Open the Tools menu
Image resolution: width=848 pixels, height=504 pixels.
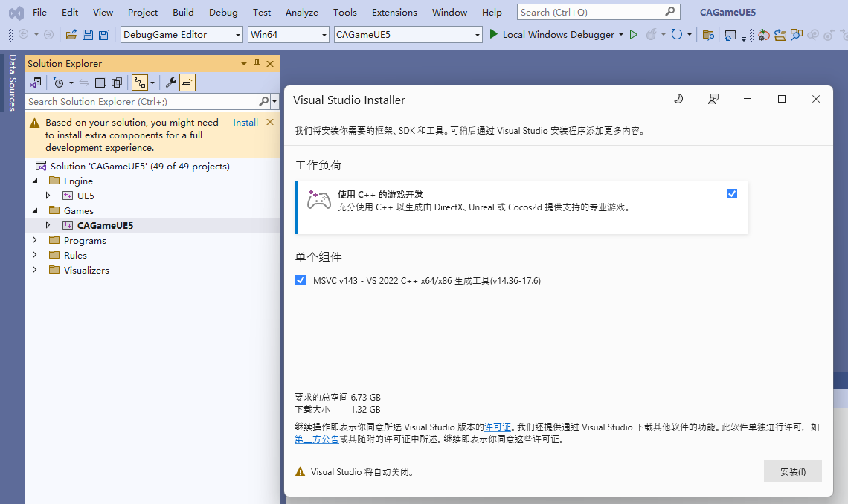tap(345, 12)
